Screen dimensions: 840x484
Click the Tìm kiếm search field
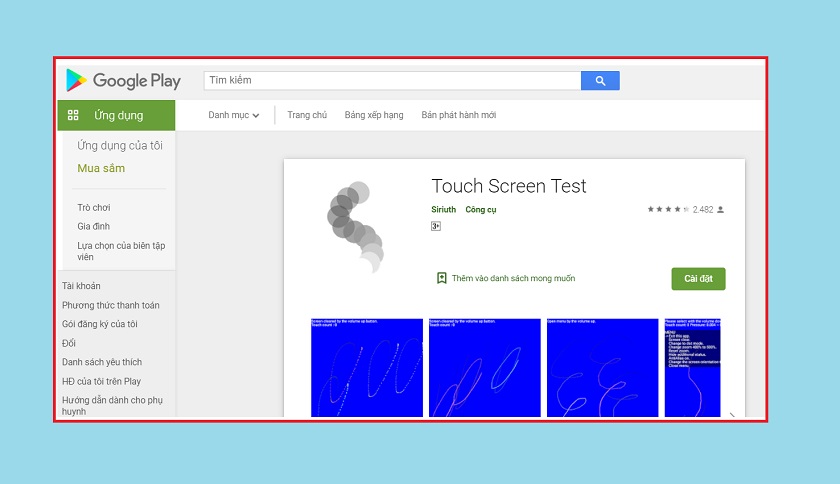tap(392, 80)
